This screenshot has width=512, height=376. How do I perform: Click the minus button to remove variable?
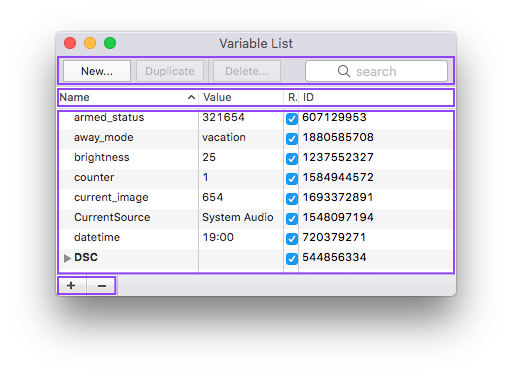(102, 286)
